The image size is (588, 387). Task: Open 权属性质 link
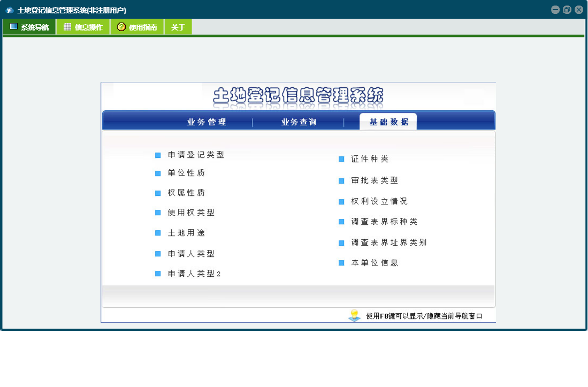tap(186, 193)
